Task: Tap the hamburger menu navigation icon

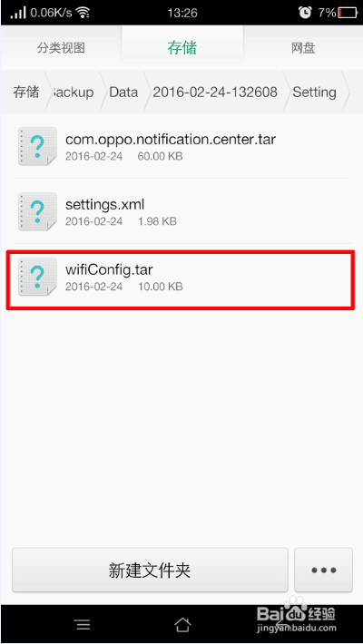Action: [83, 625]
